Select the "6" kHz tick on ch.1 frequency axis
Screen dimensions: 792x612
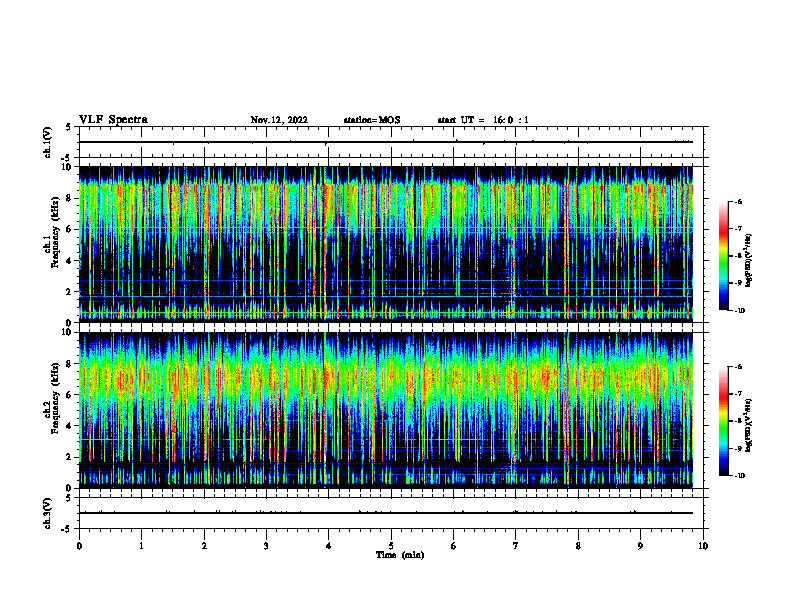70,229
